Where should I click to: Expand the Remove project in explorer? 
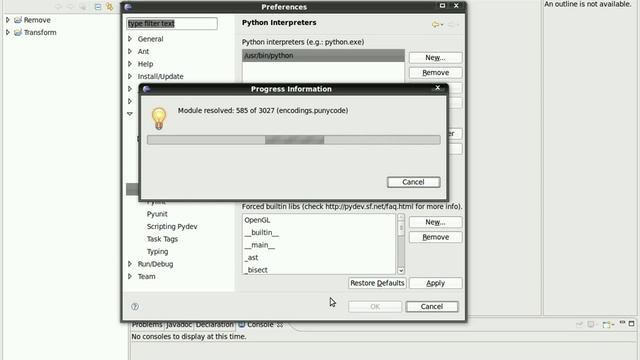coord(7,20)
